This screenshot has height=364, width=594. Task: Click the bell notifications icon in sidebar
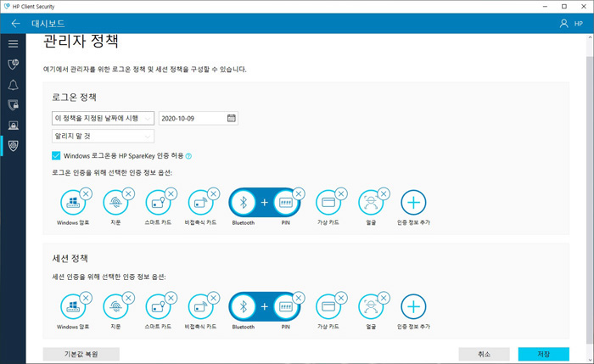pyautogui.click(x=13, y=84)
